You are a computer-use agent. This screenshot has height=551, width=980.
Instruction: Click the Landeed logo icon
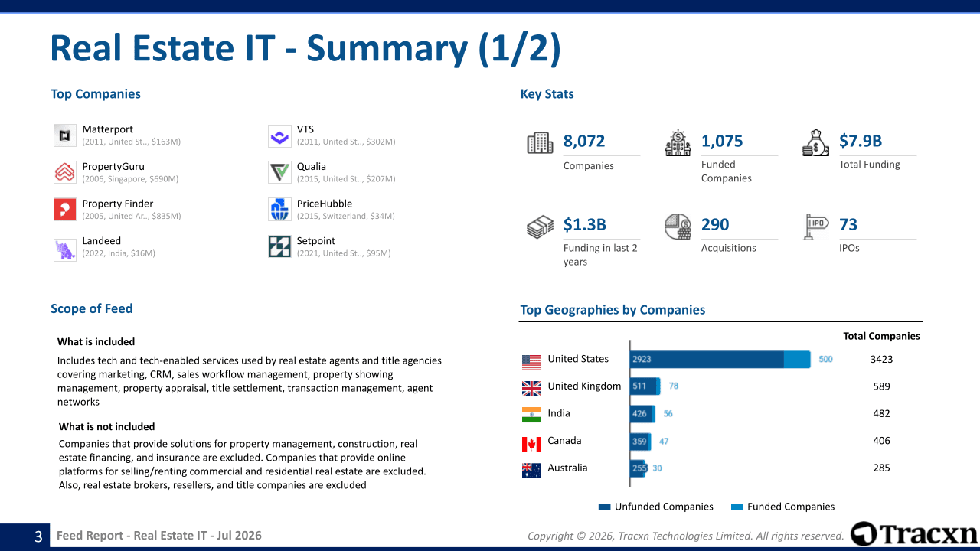coord(65,249)
